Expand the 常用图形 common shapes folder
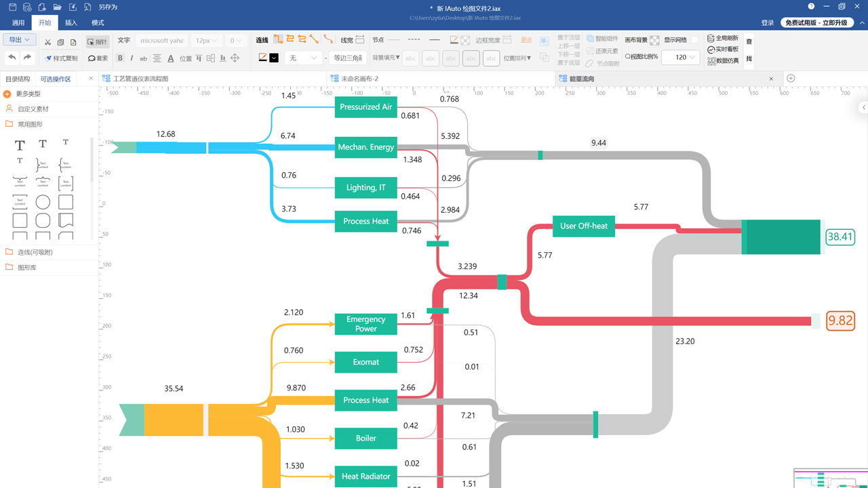This screenshot has width=868, height=488. click(x=30, y=124)
